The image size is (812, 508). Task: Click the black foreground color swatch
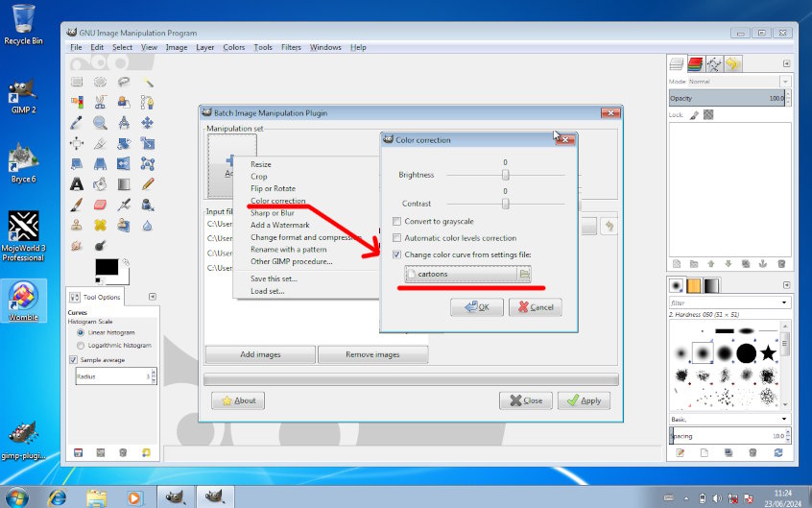pos(107,266)
